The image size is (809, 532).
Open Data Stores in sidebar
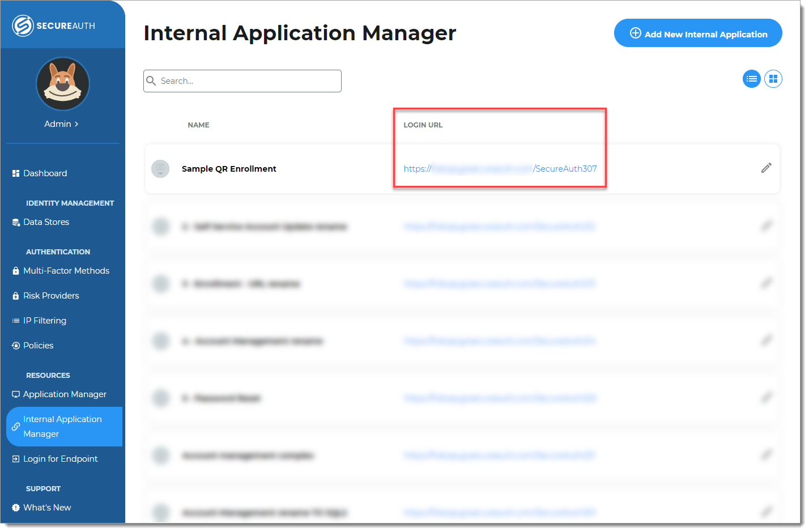coord(46,222)
